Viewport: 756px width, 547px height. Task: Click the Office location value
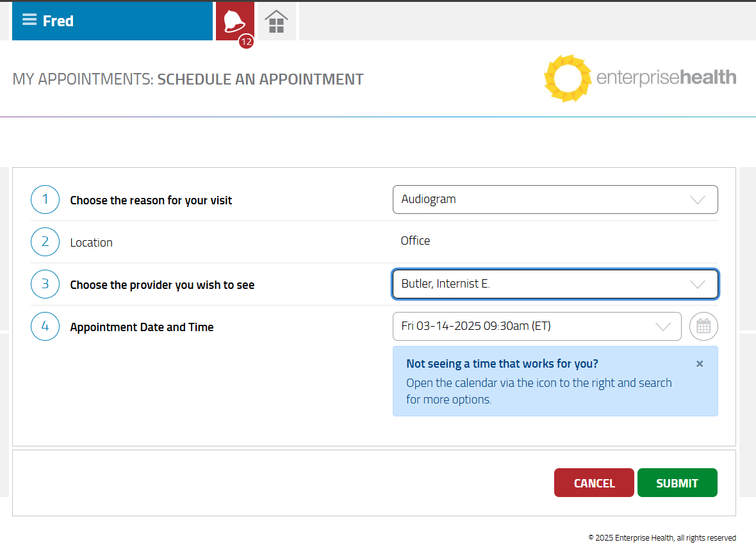pos(415,241)
